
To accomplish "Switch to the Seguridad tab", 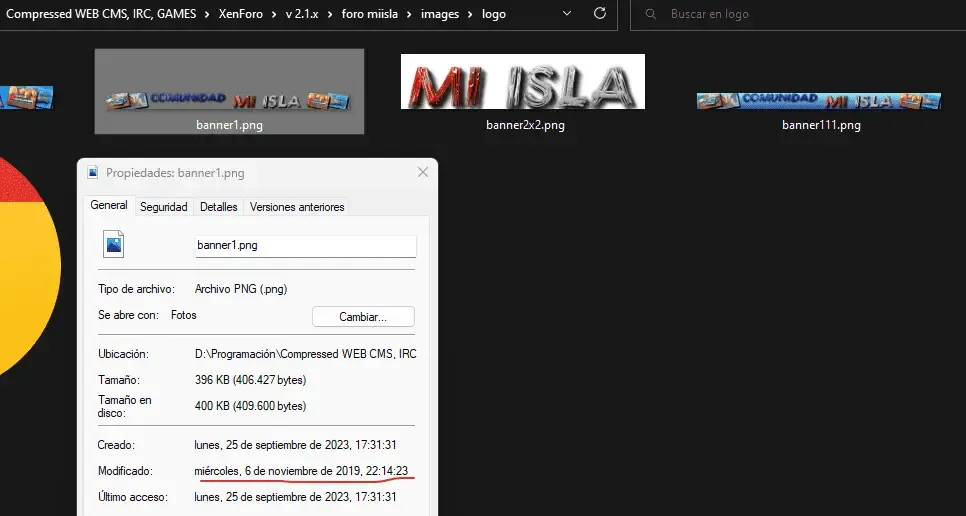I will (163, 207).
